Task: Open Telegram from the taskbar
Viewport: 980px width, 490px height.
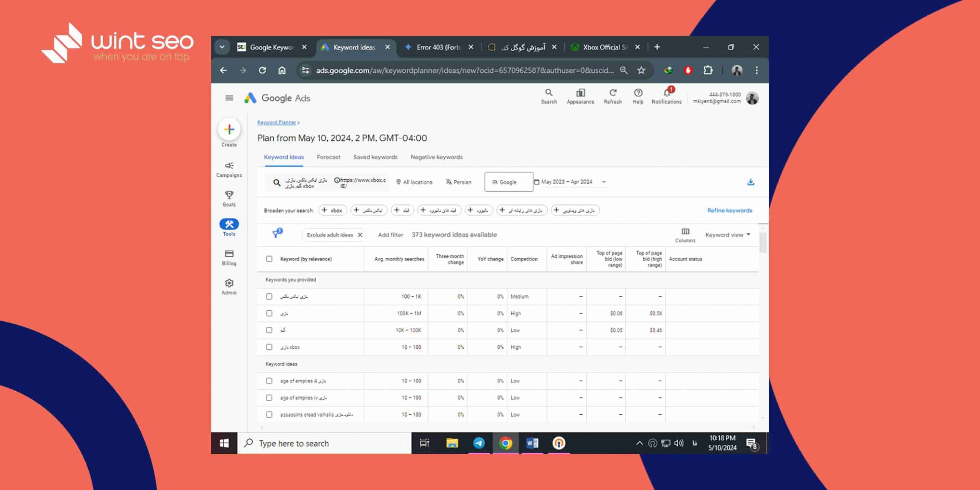Action: pyautogui.click(x=479, y=443)
